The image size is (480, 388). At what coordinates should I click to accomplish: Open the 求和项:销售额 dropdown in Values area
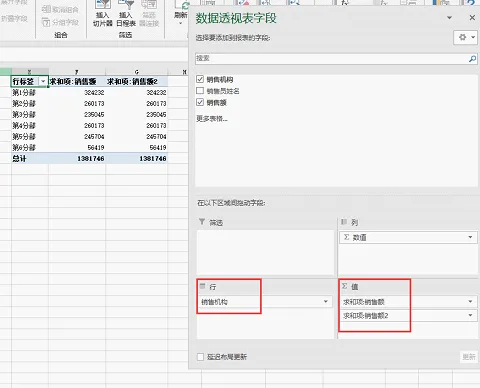[470, 302]
